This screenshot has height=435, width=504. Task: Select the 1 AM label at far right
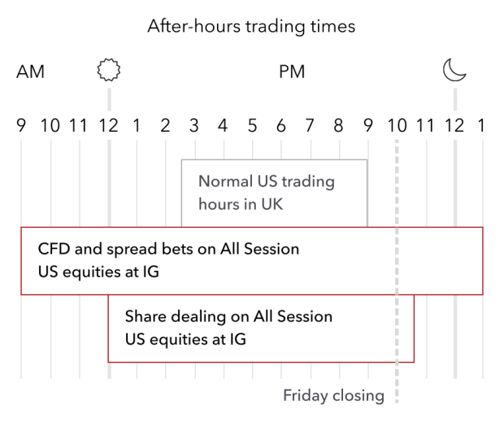(x=482, y=125)
